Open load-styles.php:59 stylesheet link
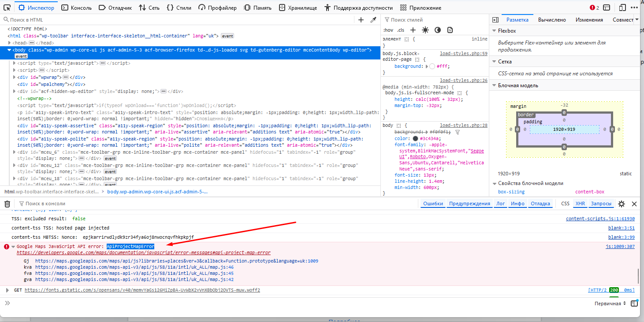644x322 pixels. tap(464, 54)
